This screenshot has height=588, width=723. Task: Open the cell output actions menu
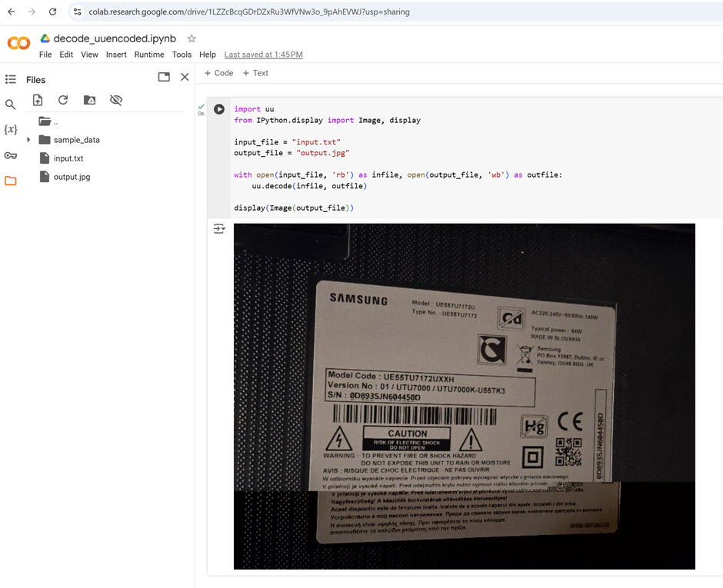[219, 229]
